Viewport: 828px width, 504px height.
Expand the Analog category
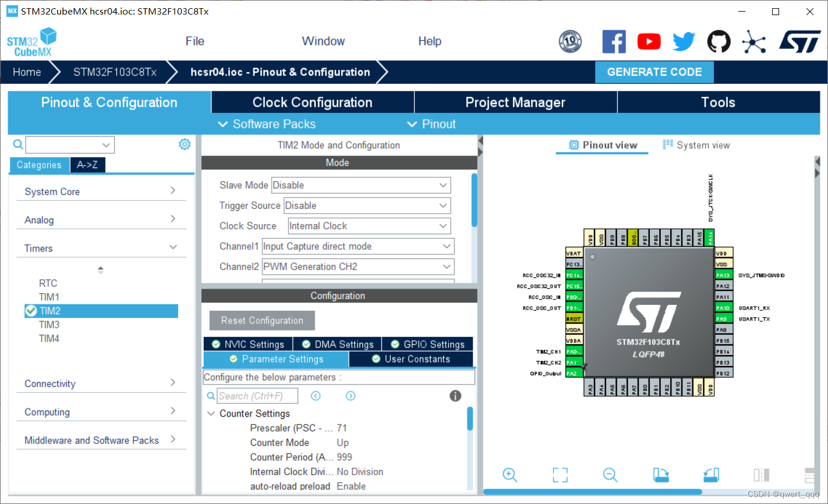click(101, 219)
